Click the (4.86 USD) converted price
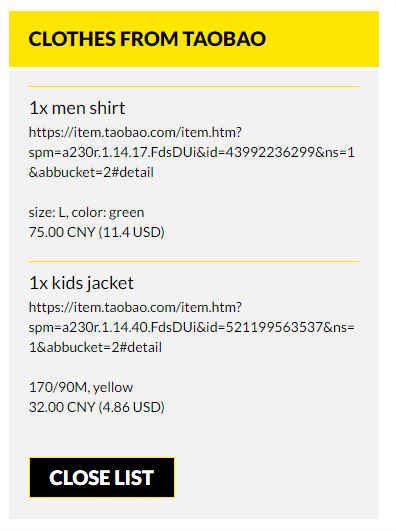 131,407
